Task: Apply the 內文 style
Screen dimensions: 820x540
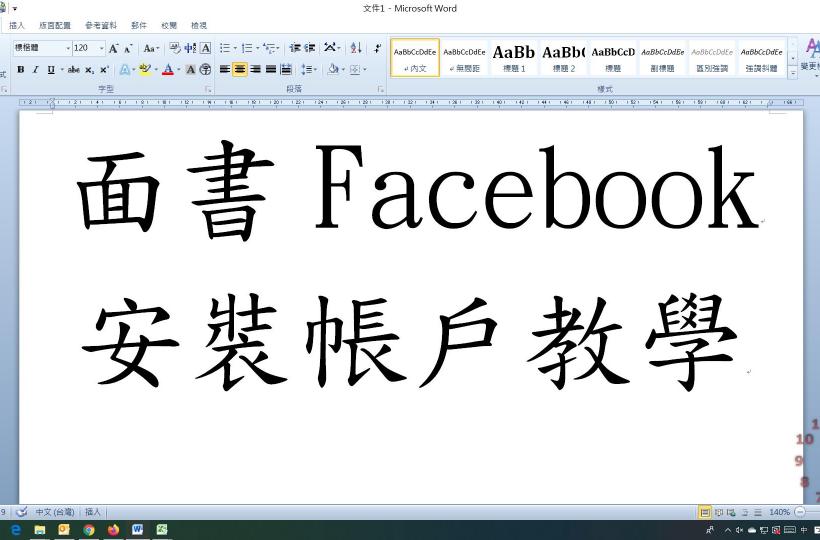Action: click(x=415, y=58)
